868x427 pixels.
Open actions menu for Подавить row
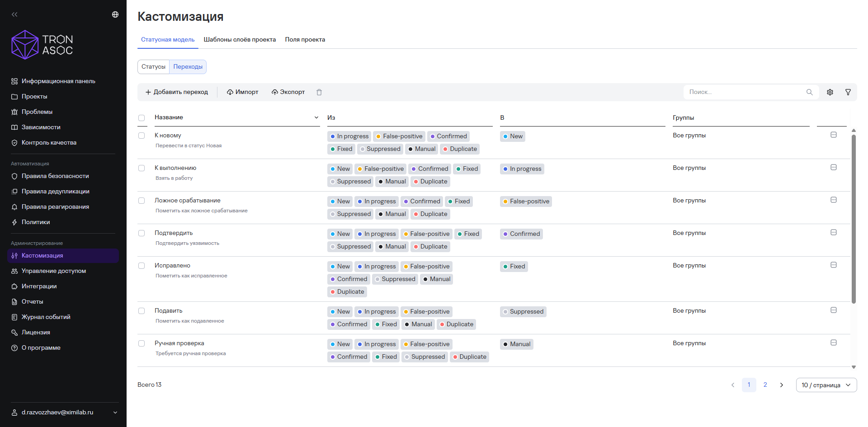[x=834, y=310]
